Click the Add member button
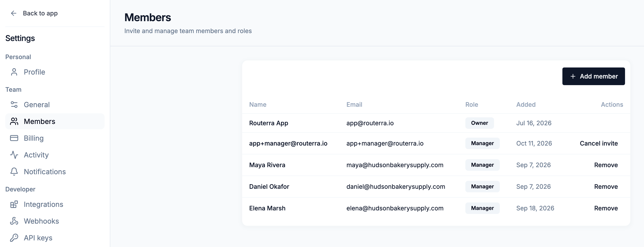644x247 pixels. click(593, 76)
